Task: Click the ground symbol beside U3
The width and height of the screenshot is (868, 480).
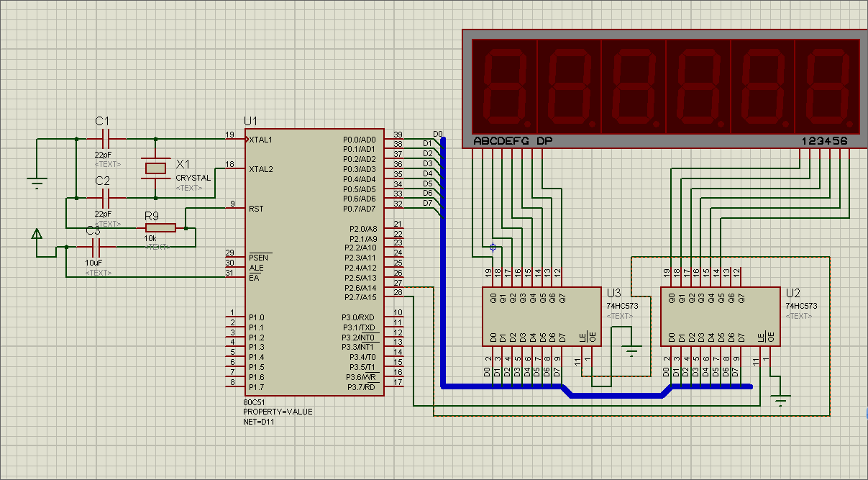Action: click(632, 350)
